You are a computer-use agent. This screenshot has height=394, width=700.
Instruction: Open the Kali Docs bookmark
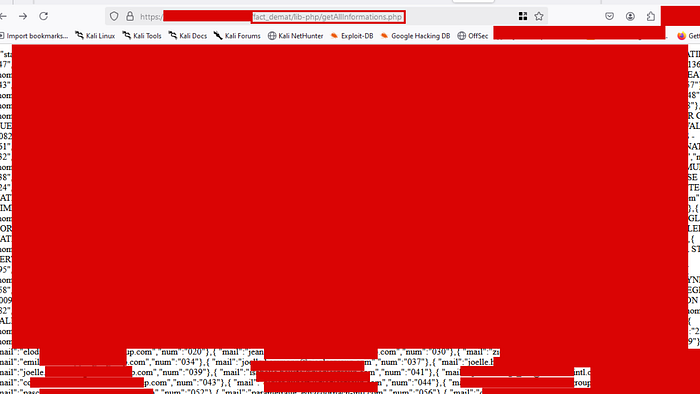click(x=188, y=36)
